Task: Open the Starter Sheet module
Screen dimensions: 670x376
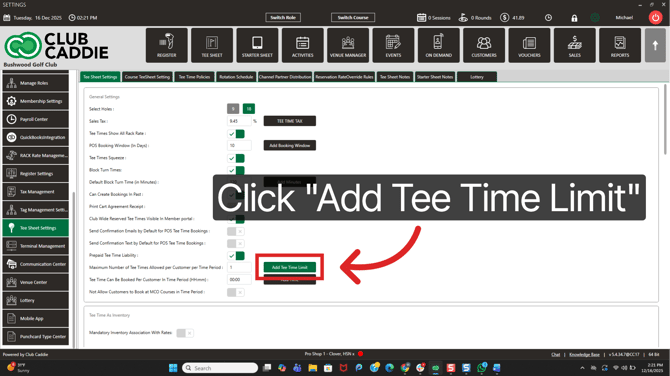Action: pos(257,45)
